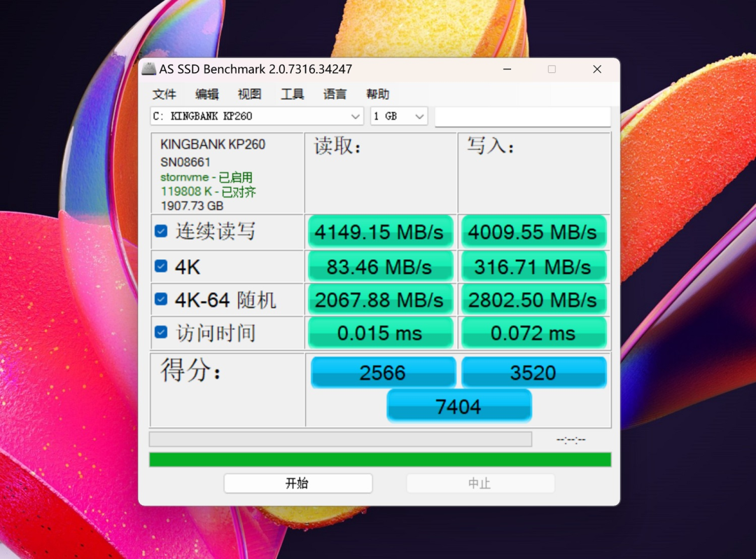The width and height of the screenshot is (756, 559).
Task: Uncheck the 4K-64 随机 checkbox
Action: click(161, 300)
